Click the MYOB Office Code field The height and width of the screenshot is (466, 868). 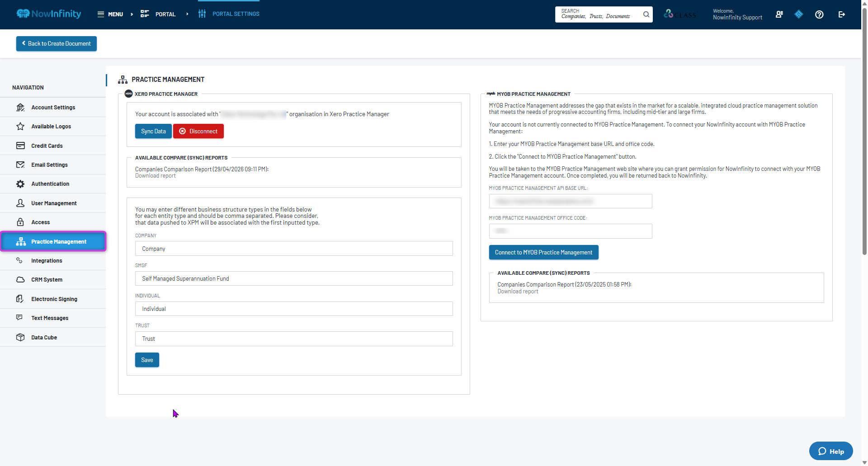pyautogui.click(x=571, y=231)
